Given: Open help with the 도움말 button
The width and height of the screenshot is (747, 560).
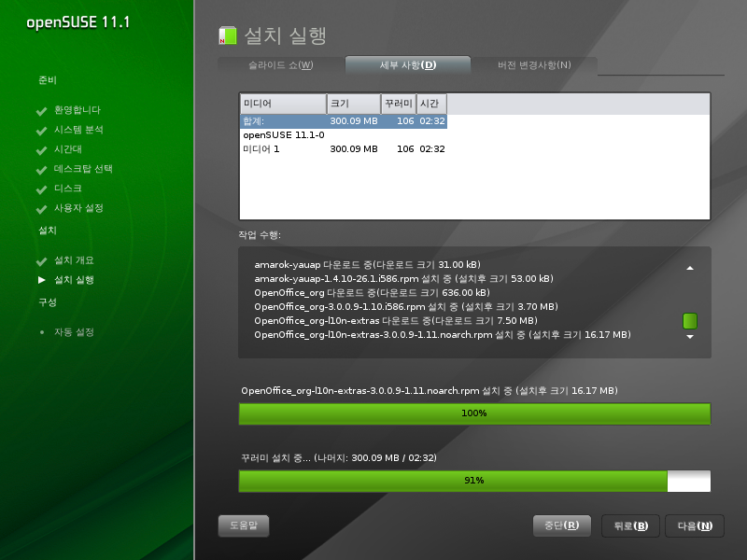Looking at the screenshot, I should pyautogui.click(x=244, y=525).
